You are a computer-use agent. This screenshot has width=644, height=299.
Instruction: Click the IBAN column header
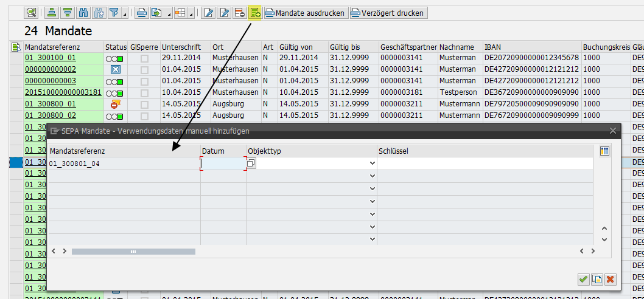click(492, 47)
